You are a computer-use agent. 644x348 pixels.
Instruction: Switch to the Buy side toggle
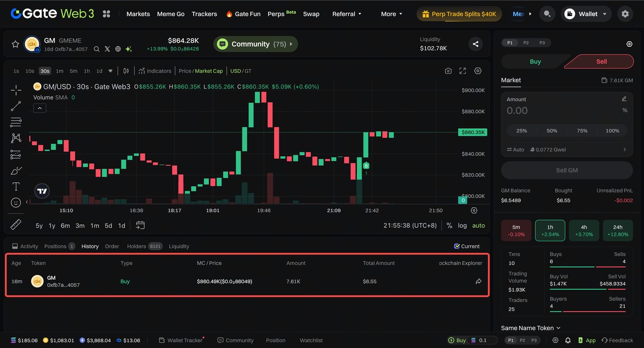pyautogui.click(x=535, y=61)
